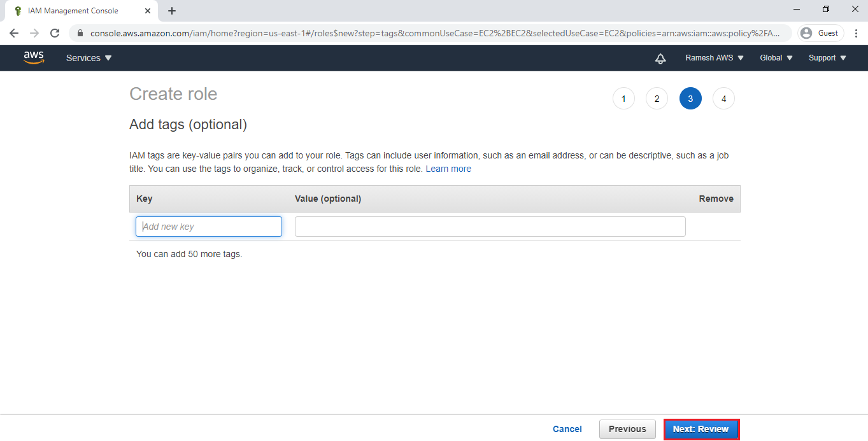Viewport: 868px width, 441px height.
Task: Expand the Services dropdown
Action: coord(89,58)
